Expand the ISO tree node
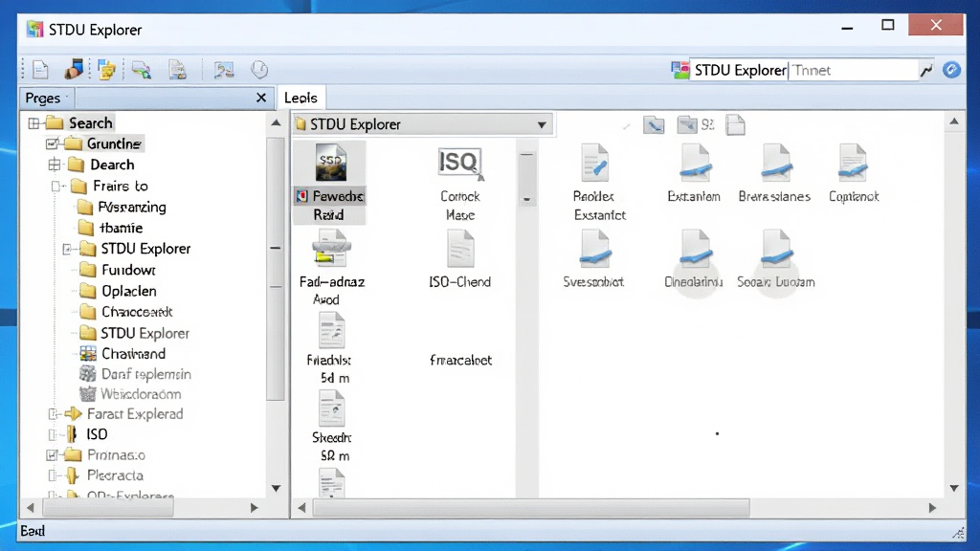Viewport: 980px width, 551px height. click(x=53, y=434)
